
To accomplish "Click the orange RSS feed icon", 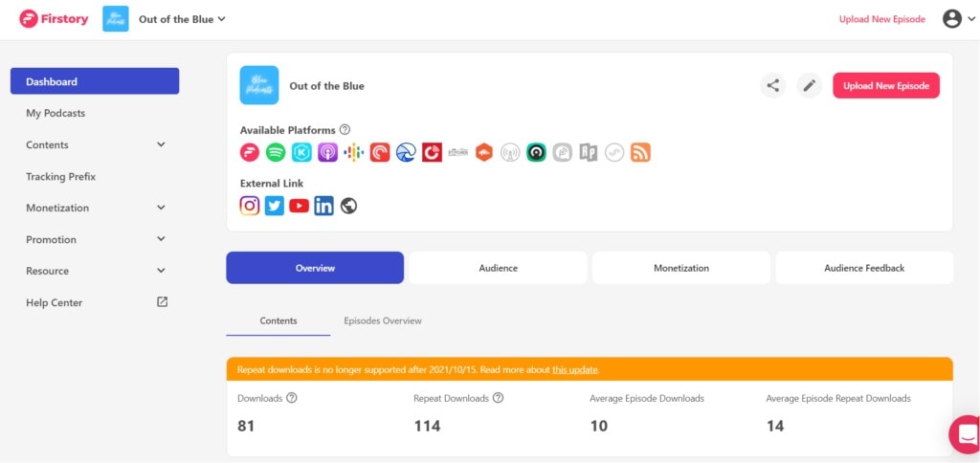I will click(640, 152).
